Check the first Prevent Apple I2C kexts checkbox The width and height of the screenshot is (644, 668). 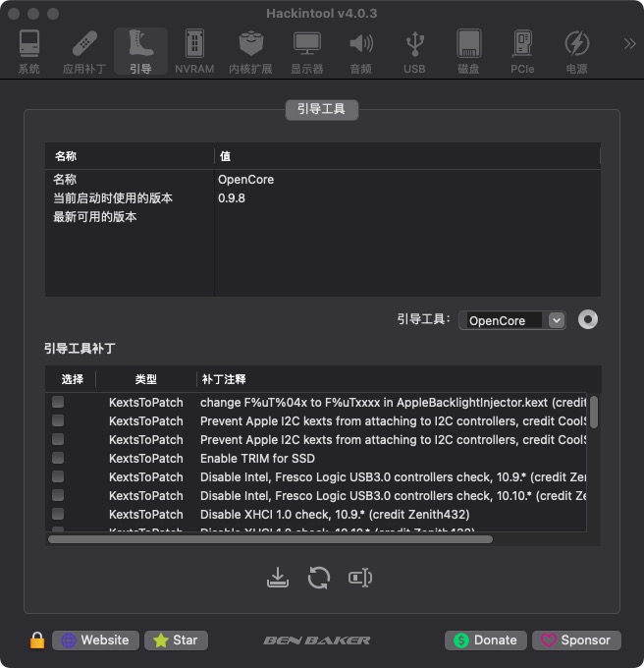pyautogui.click(x=58, y=420)
